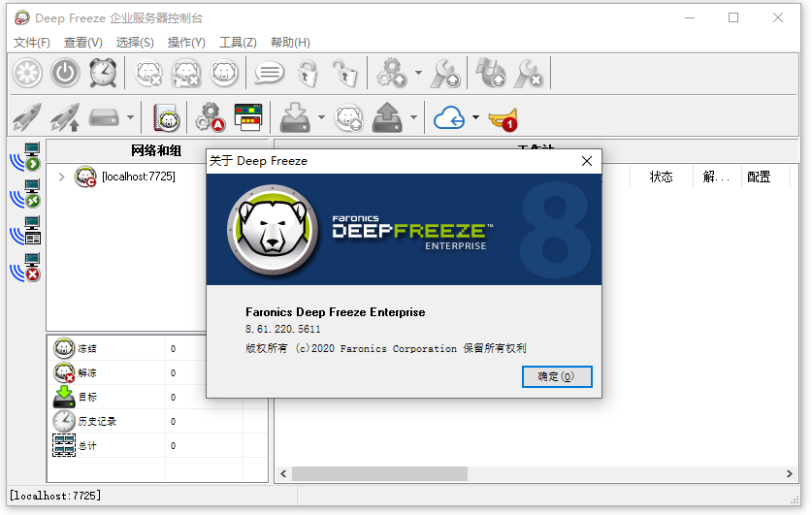Open the 文件(F) menu
Screen dimensions: 812x515
point(32,43)
